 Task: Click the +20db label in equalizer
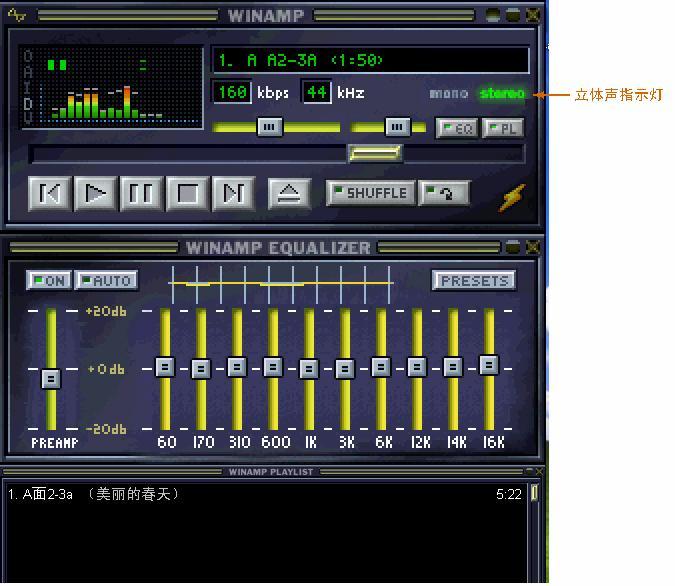(106, 311)
